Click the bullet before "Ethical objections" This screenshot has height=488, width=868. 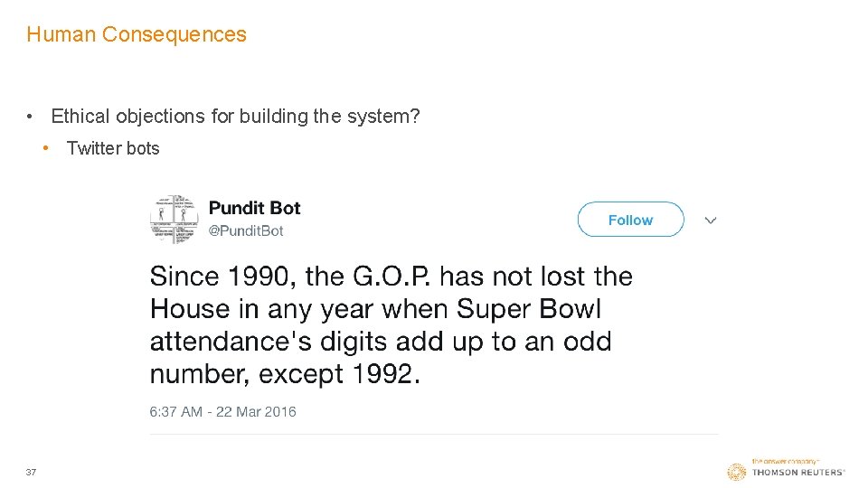[31, 117]
